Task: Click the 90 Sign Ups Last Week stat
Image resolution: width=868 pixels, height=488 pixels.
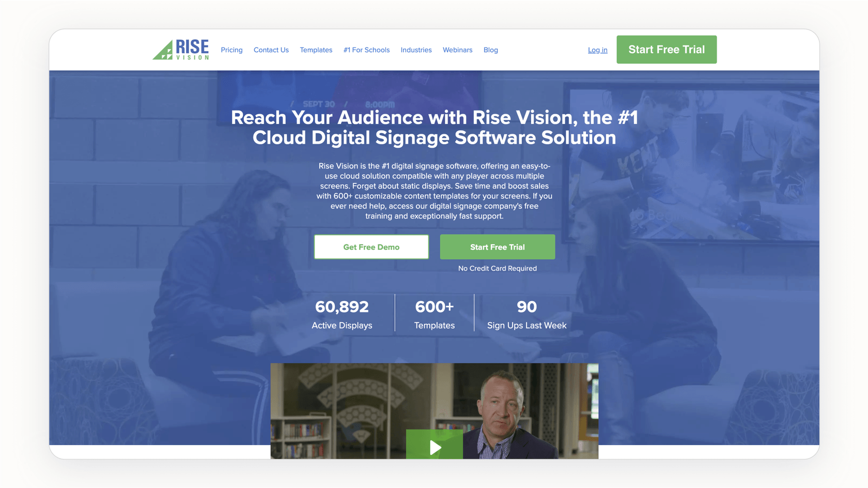Action: pos(526,313)
